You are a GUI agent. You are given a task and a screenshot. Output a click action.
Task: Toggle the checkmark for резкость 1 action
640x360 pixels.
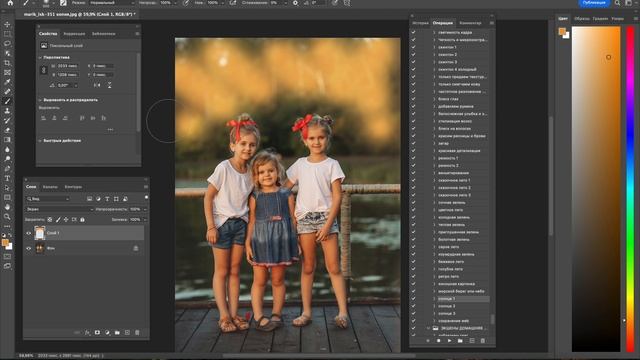click(x=413, y=158)
